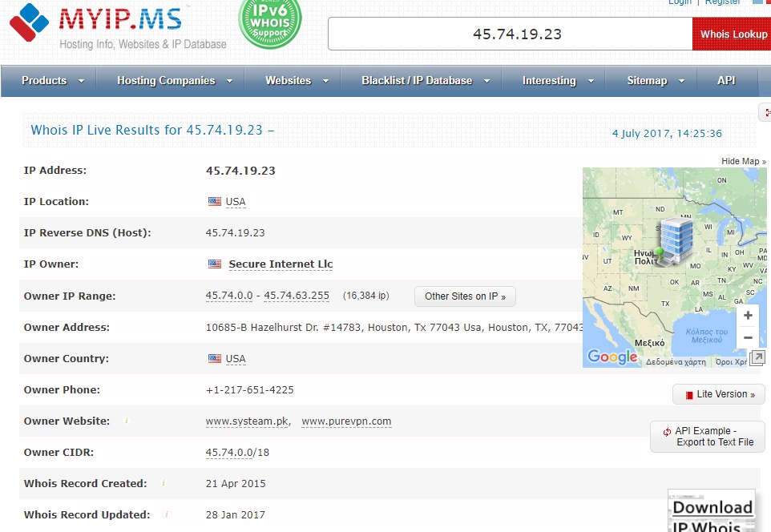771x532 pixels.
Task: Open the IPv6 WHOIS Support badge
Action: tap(270, 22)
